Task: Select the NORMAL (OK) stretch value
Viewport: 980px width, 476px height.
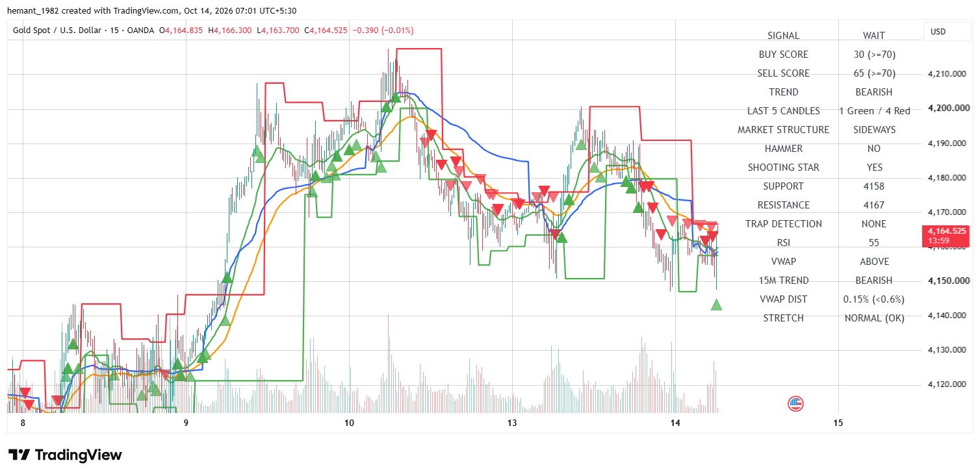Action: [874, 318]
